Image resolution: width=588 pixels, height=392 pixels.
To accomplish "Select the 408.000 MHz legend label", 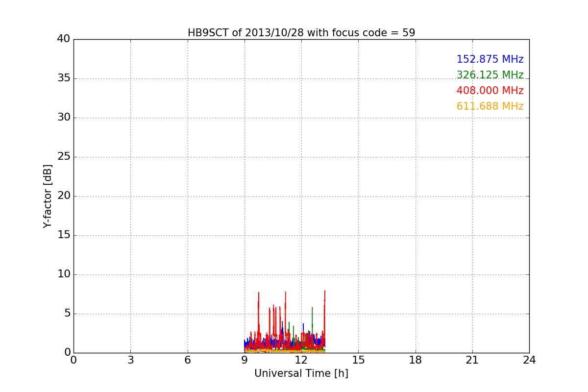I will click(x=490, y=91).
